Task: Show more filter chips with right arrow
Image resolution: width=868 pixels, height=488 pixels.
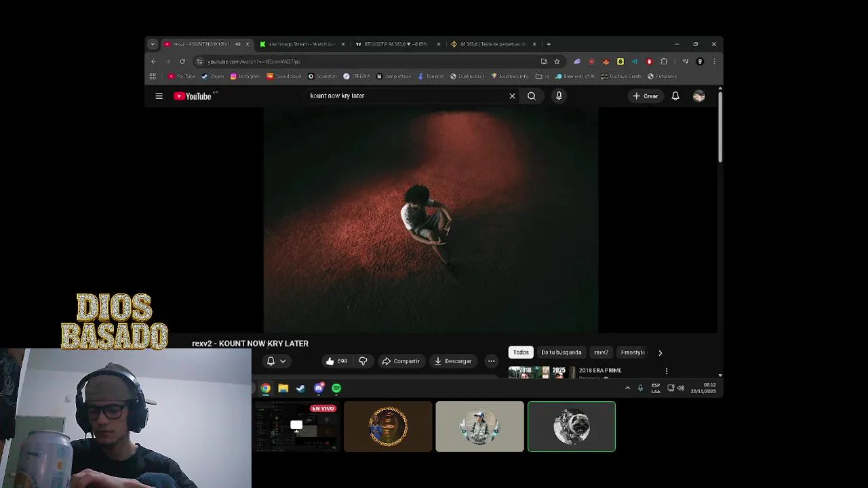Action: click(x=660, y=352)
